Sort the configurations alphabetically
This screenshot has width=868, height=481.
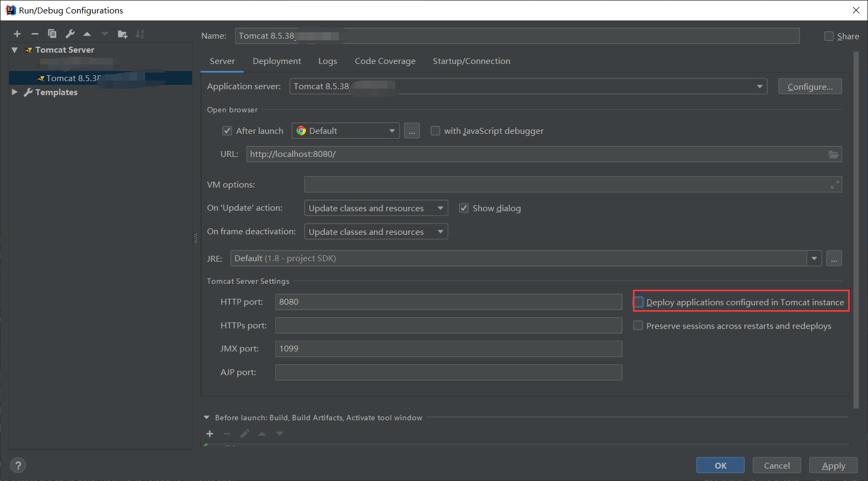tap(140, 34)
